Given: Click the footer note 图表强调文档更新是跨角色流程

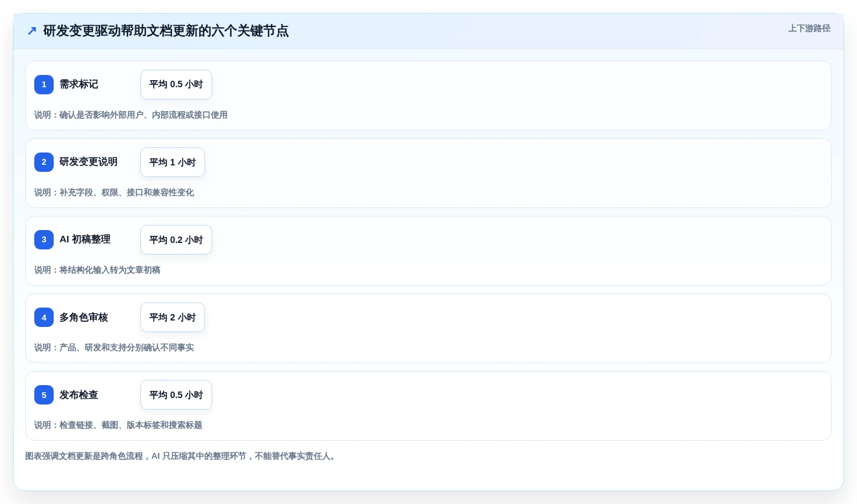Looking at the screenshot, I should tap(181, 456).
